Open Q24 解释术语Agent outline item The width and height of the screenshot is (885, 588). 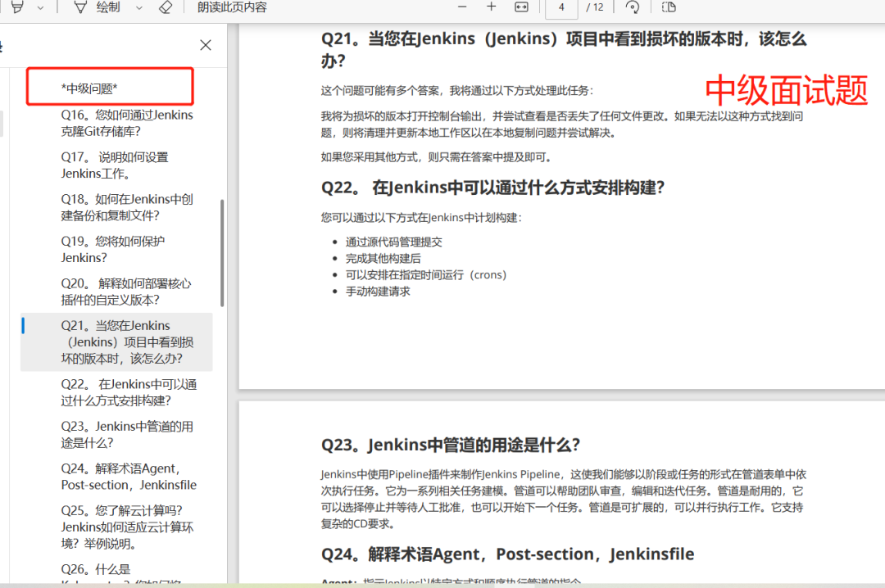(129, 477)
